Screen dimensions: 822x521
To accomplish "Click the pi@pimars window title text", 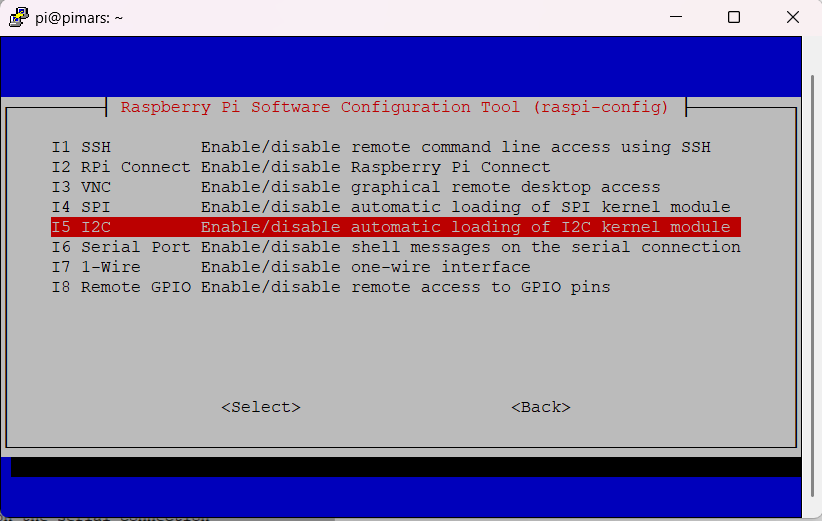I will (79, 18).
